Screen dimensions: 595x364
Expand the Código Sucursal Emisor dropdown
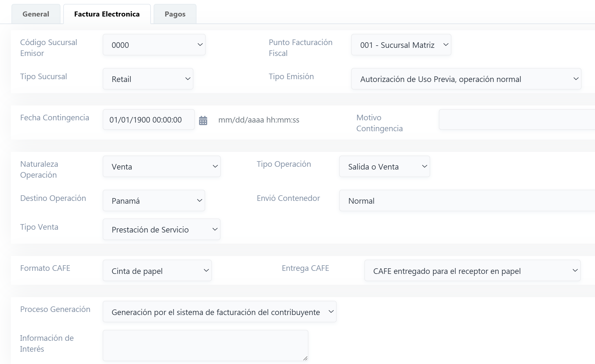pos(154,45)
